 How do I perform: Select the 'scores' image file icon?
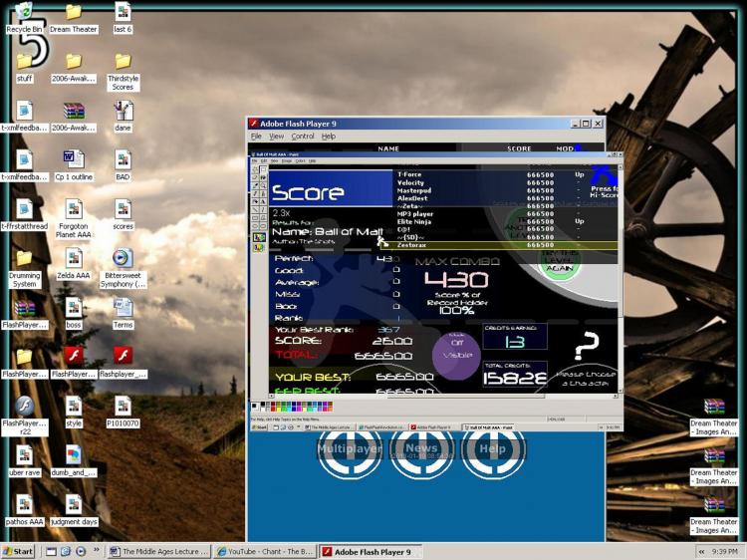[123, 214]
